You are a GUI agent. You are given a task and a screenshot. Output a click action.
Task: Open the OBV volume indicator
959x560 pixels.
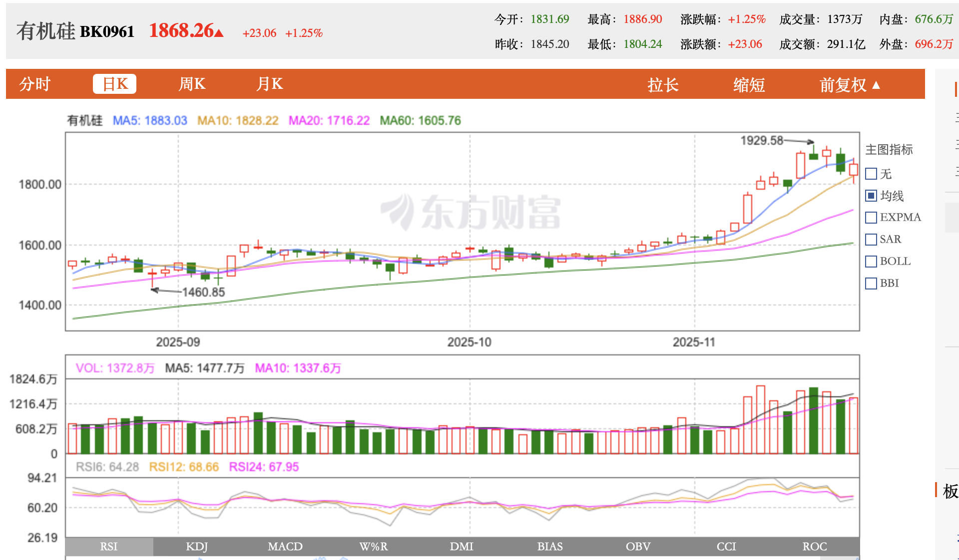638,547
